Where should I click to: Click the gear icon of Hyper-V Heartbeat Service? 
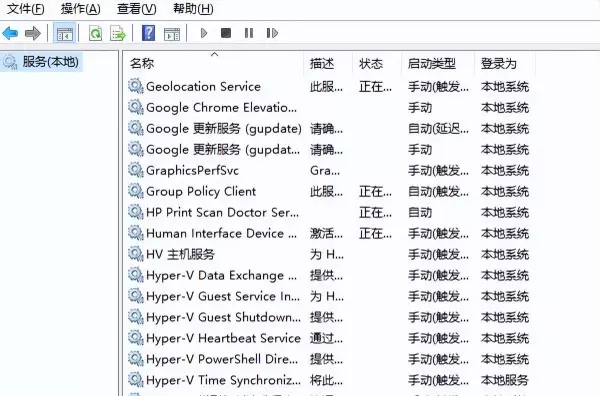click(x=135, y=338)
